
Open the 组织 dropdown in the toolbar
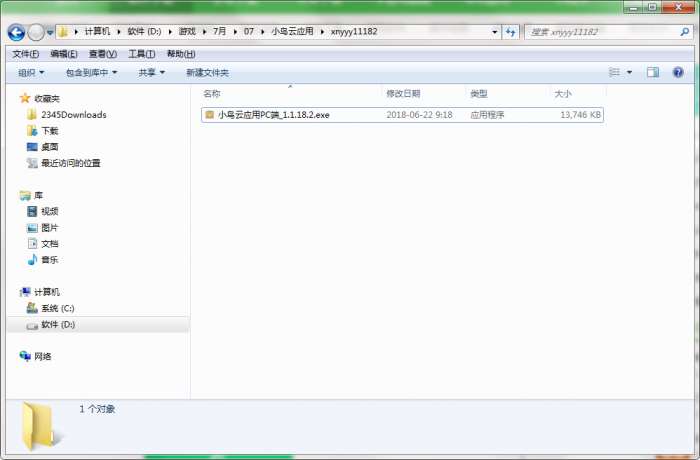pos(31,72)
